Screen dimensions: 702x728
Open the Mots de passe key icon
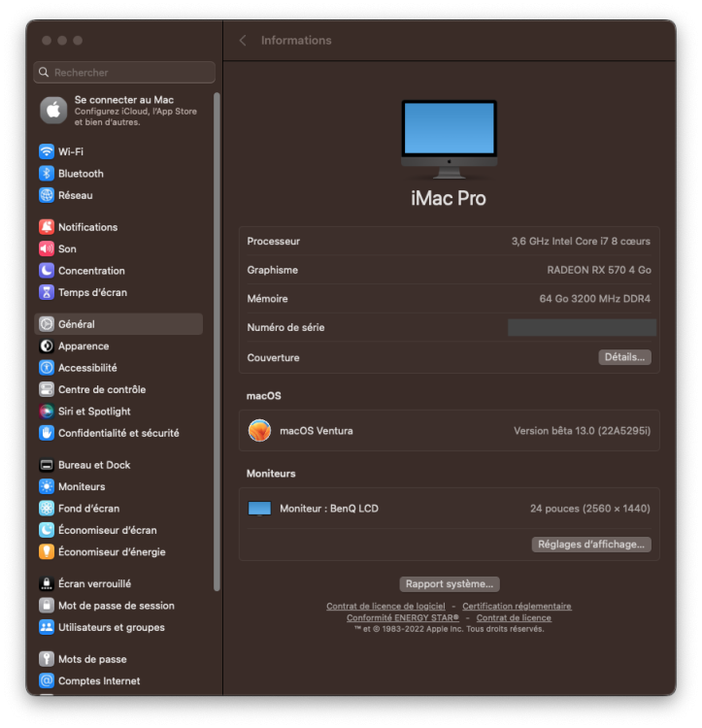[47, 659]
